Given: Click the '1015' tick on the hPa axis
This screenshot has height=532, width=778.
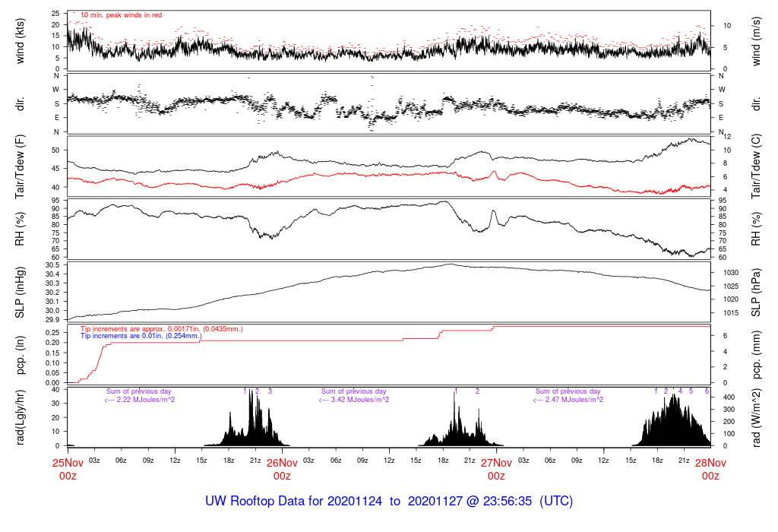Looking at the screenshot, I should [731, 312].
